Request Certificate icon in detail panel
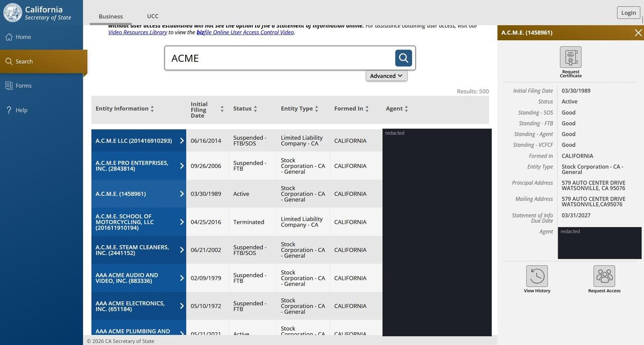This screenshot has height=345, width=644. point(570,57)
